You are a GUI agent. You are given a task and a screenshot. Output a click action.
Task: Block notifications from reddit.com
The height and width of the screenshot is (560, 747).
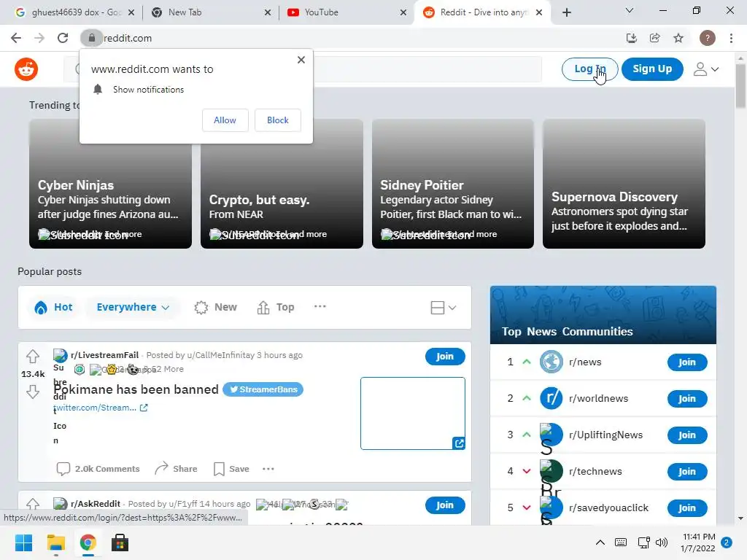point(278,120)
